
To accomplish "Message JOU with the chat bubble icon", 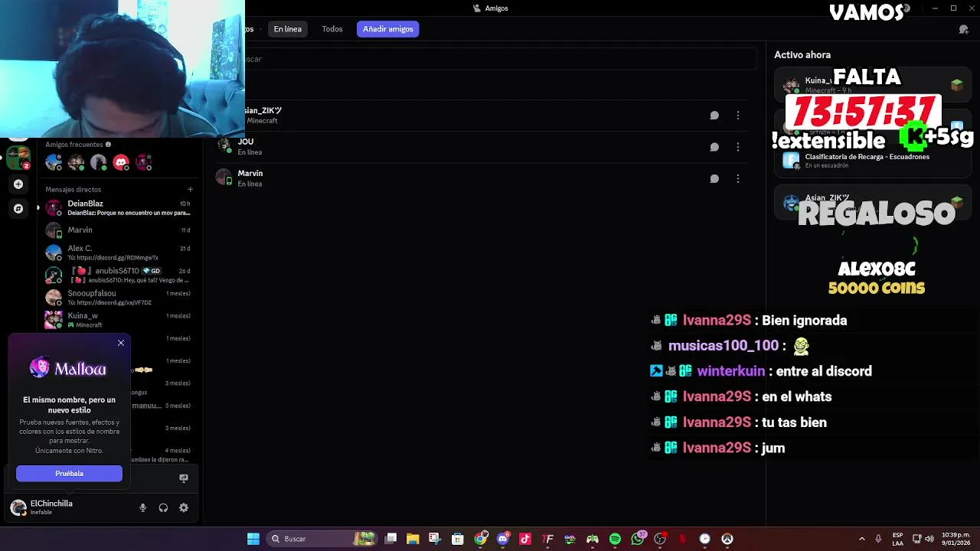I will point(714,147).
